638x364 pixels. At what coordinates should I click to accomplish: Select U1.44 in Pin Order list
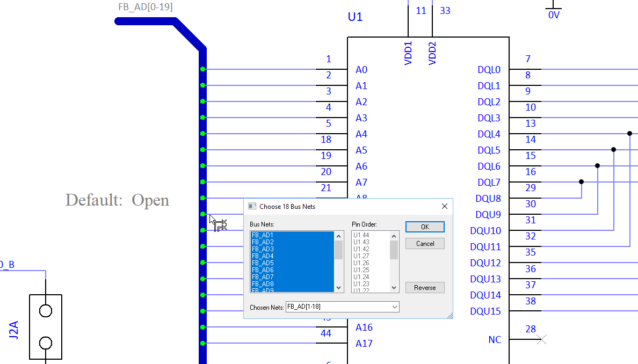370,235
